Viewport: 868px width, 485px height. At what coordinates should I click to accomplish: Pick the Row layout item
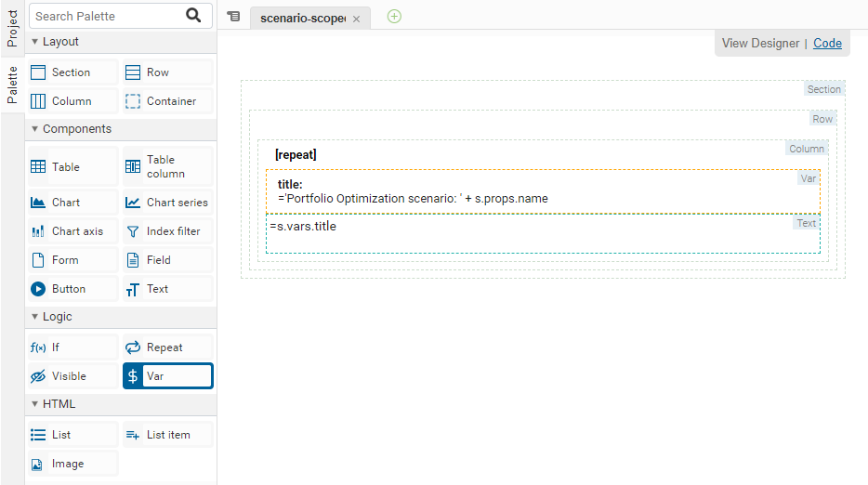[x=167, y=72]
